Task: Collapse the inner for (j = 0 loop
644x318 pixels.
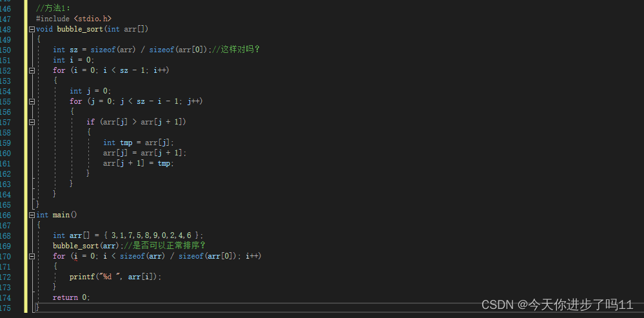Action: (32, 101)
